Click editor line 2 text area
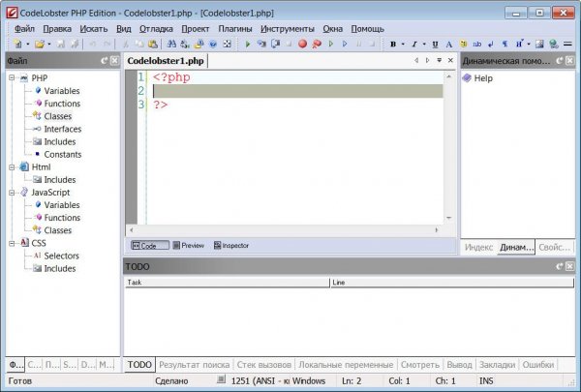This screenshot has height=392, width=581. click(x=297, y=91)
